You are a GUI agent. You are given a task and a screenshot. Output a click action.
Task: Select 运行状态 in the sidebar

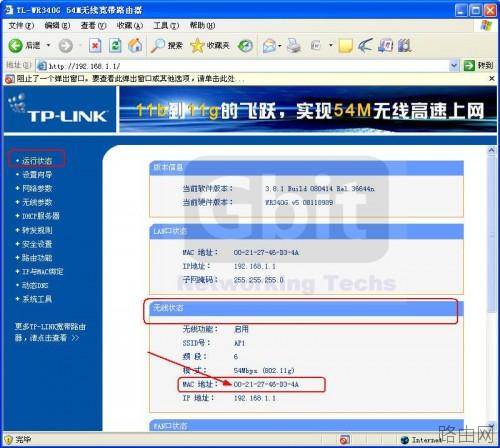pos(37,161)
